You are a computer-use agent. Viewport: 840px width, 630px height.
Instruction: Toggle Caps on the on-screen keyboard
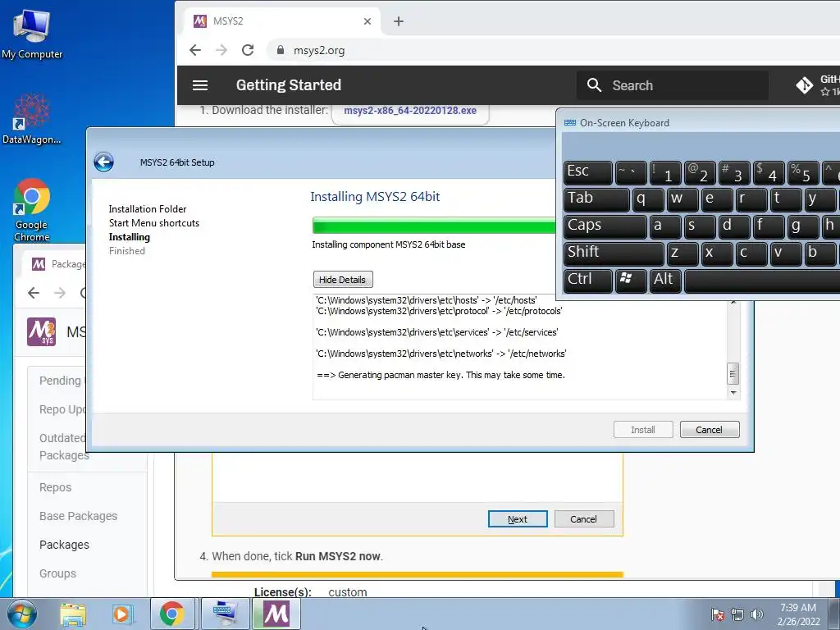(605, 226)
